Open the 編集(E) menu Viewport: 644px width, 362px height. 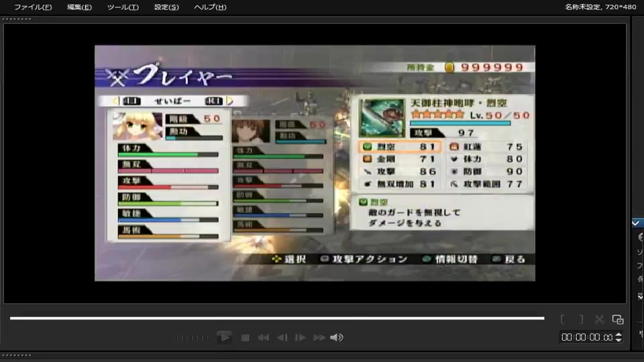79,7
